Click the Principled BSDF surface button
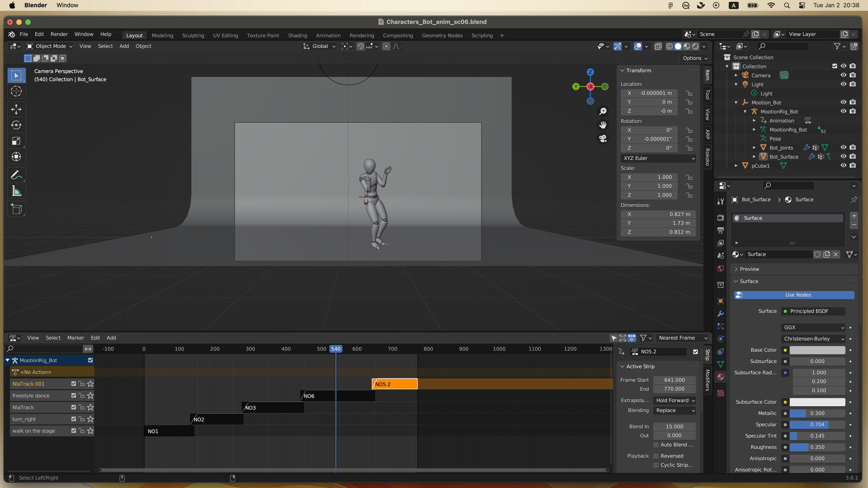Image resolution: width=868 pixels, height=488 pixels. click(x=813, y=311)
